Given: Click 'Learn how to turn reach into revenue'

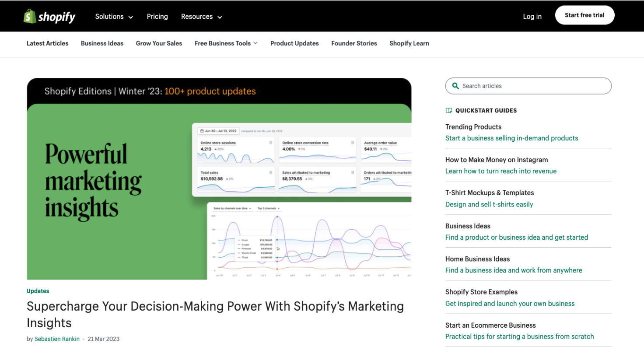Looking at the screenshot, I should [x=501, y=171].
